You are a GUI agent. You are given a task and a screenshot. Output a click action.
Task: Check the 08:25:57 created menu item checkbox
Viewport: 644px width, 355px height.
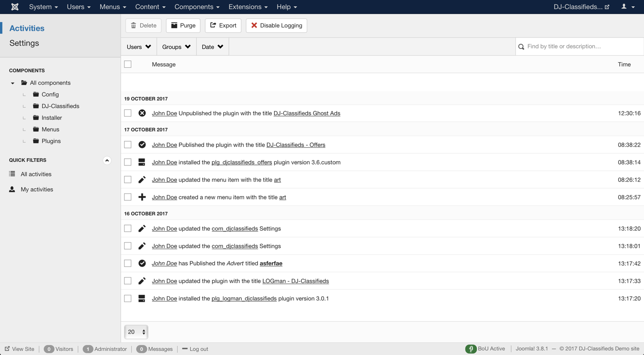click(x=128, y=197)
